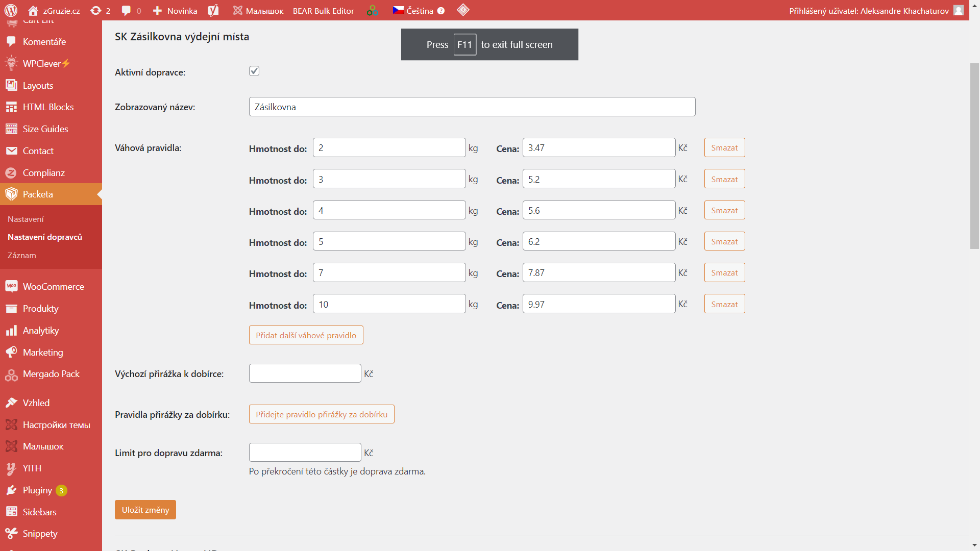Click the diamond-shaped icon in admin bar
This screenshot has width=980, height=551.
tap(463, 10)
